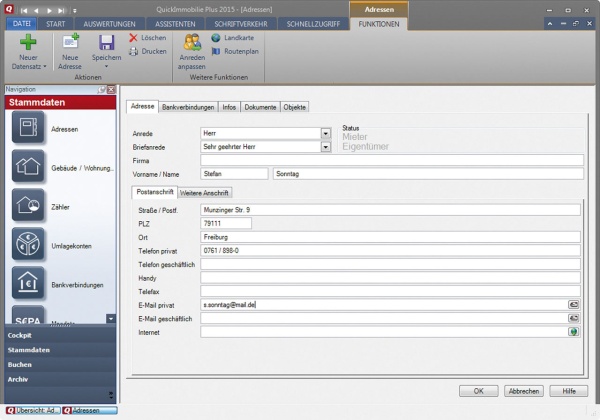Expand the Speichern dropdown arrow
The height and width of the screenshot is (420, 600).
(x=106, y=67)
